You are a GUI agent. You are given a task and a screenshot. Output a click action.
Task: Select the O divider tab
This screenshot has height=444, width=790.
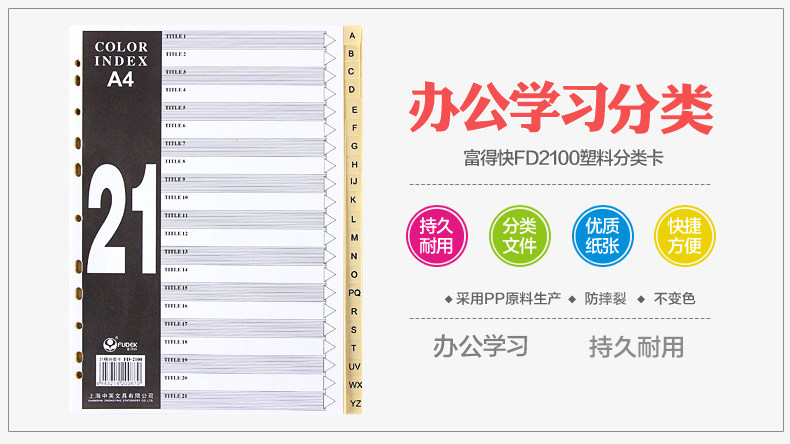[x=354, y=275]
